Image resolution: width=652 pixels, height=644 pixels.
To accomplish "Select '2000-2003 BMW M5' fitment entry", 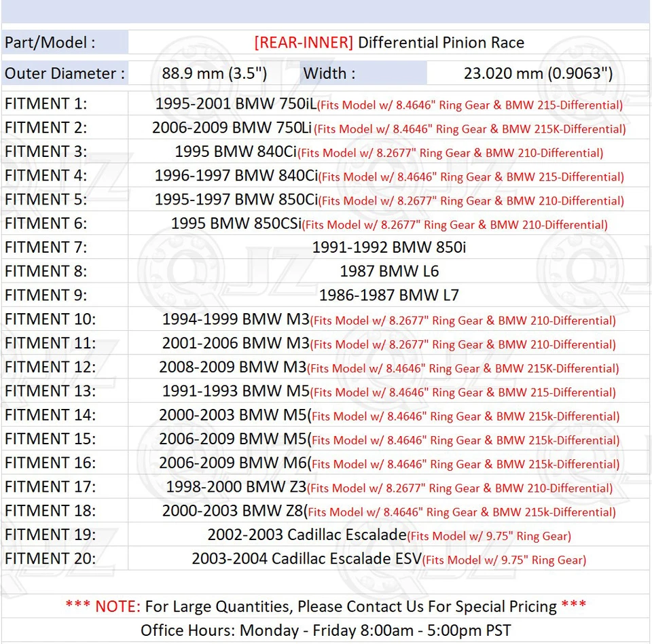I will 233,415.
